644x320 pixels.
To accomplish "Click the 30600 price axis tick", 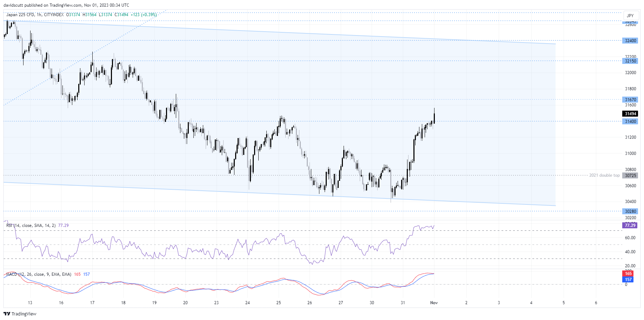I will pos(630,186).
